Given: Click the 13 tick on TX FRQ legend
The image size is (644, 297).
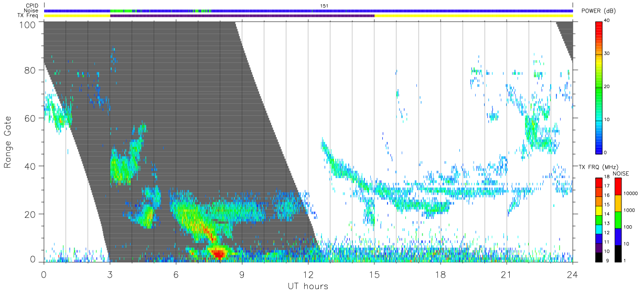Looking at the screenshot, I should (x=607, y=223).
